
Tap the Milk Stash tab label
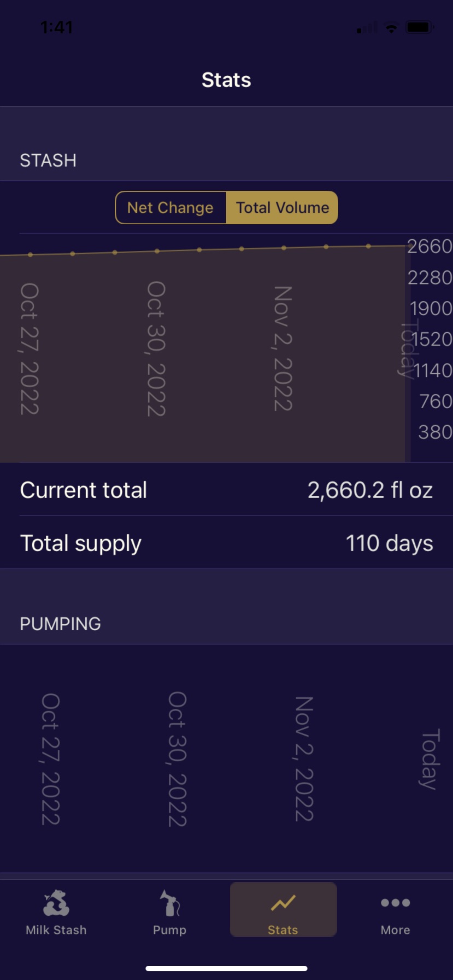(56, 930)
